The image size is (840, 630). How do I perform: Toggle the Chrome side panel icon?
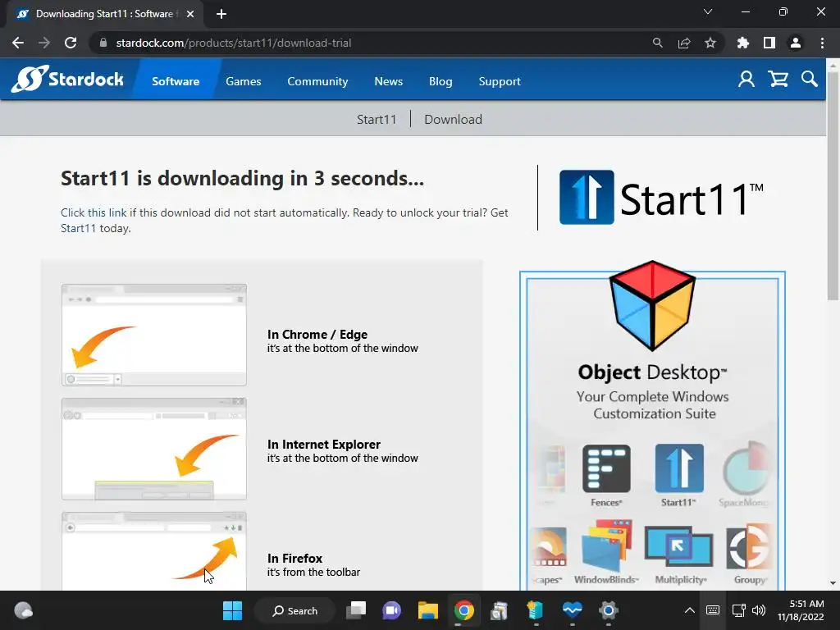(x=769, y=43)
